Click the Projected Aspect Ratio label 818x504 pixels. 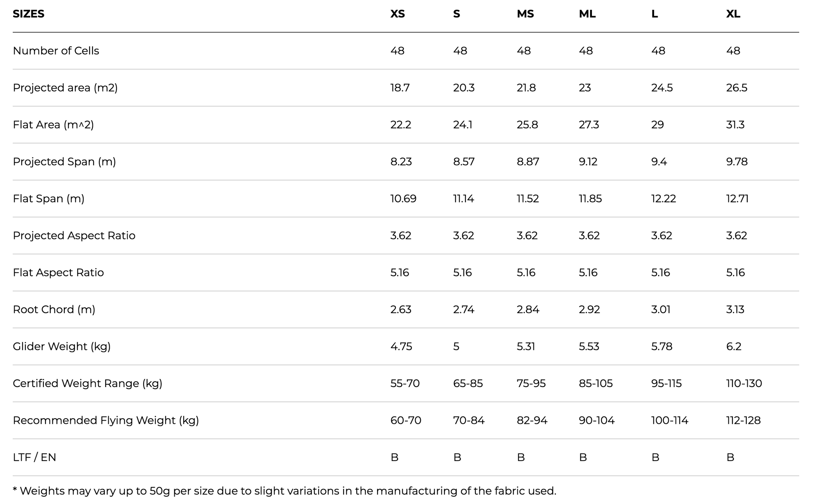[x=74, y=236]
